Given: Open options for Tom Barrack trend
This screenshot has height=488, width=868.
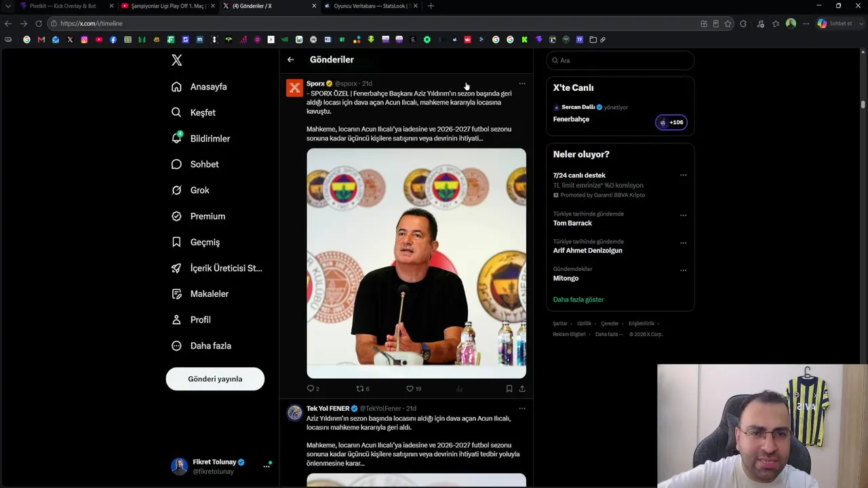Looking at the screenshot, I should (683, 215).
